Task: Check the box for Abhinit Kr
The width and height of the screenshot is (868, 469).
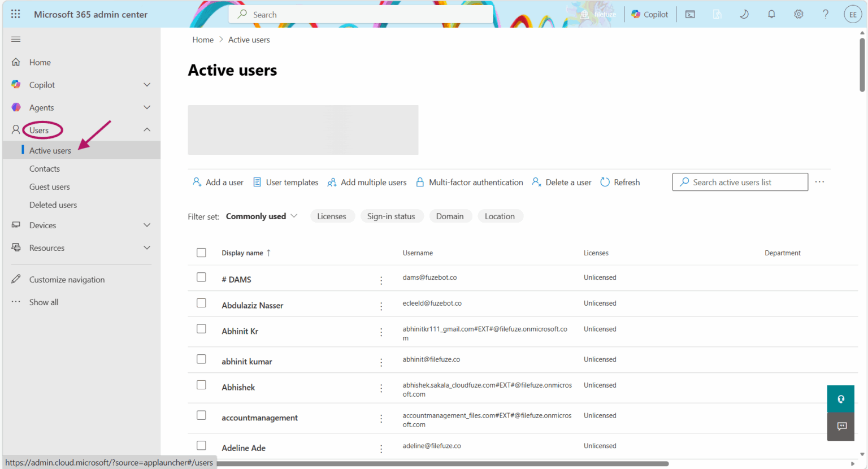Action: (x=201, y=328)
